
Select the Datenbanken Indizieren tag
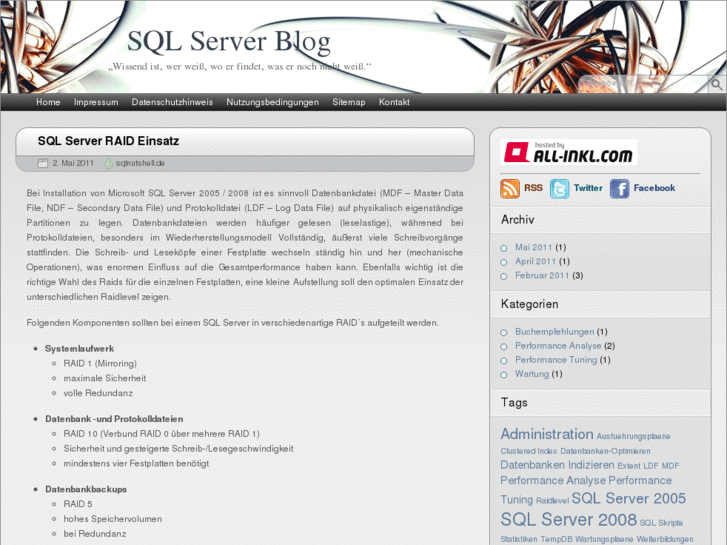click(557, 465)
